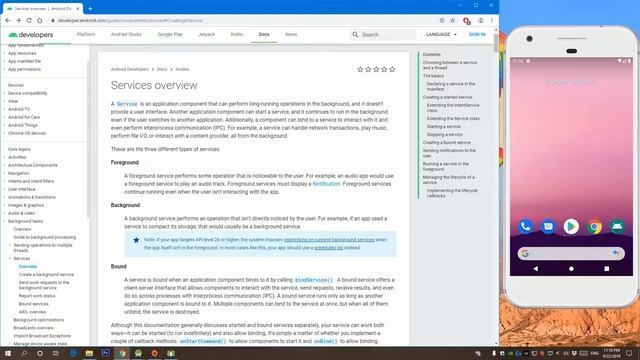This screenshot has width=640, height=360.
Task: Open the green Android app on the emulator
Action: 617,227
